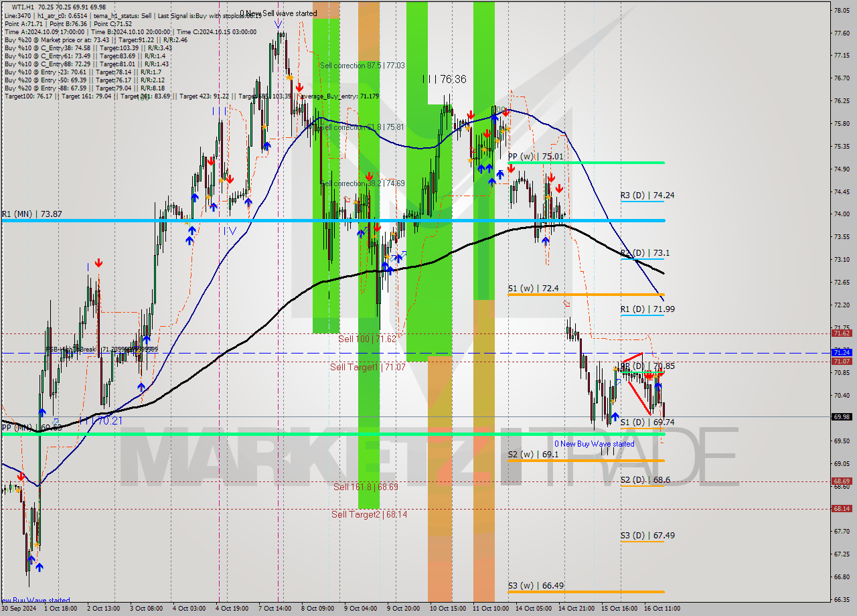Select the 71.07 red price tag on axis
The image size is (857, 616).
click(x=842, y=361)
